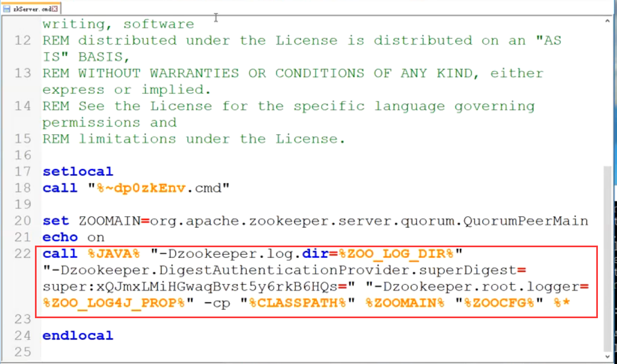The width and height of the screenshot is (617, 364).
Task: Click the "echo" keyword on line 21
Action: click(x=60, y=237)
